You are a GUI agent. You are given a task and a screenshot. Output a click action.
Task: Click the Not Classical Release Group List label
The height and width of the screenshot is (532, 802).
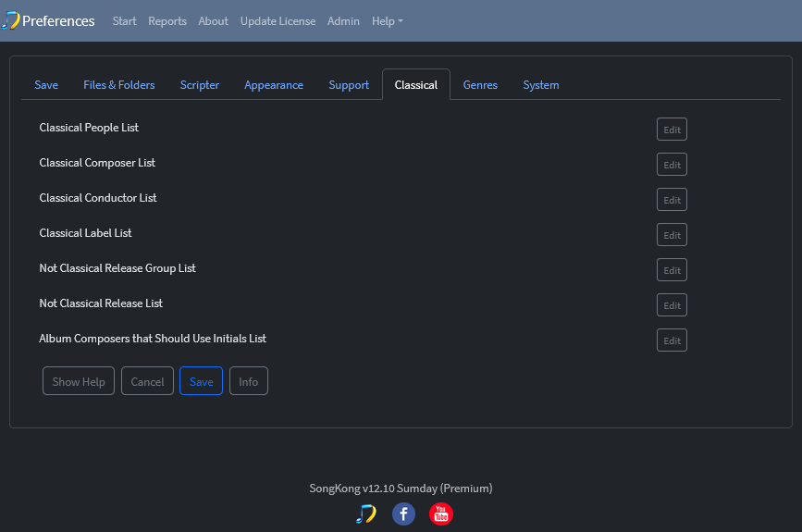[x=117, y=268]
